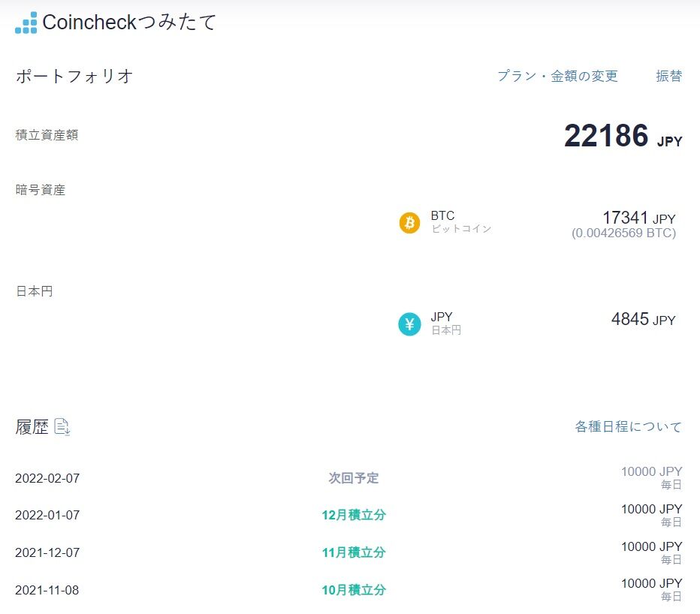This screenshot has width=700, height=614.
Task: Select the 10月積立分 history entry
Action: (x=353, y=590)
